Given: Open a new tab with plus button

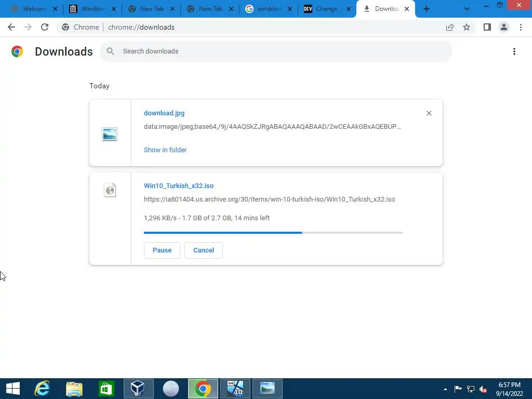Looking at the screenshot, I should pos(427,9).
